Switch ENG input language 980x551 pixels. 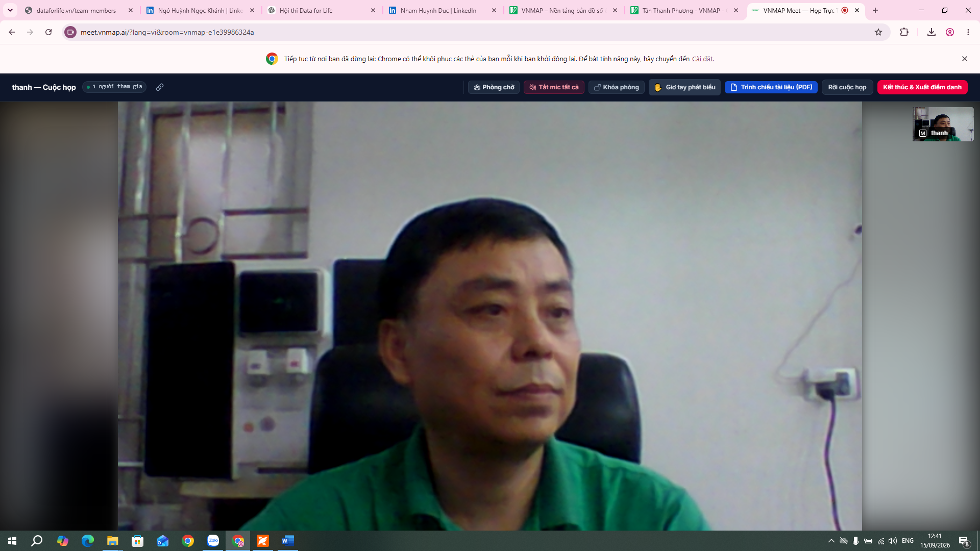908,541
